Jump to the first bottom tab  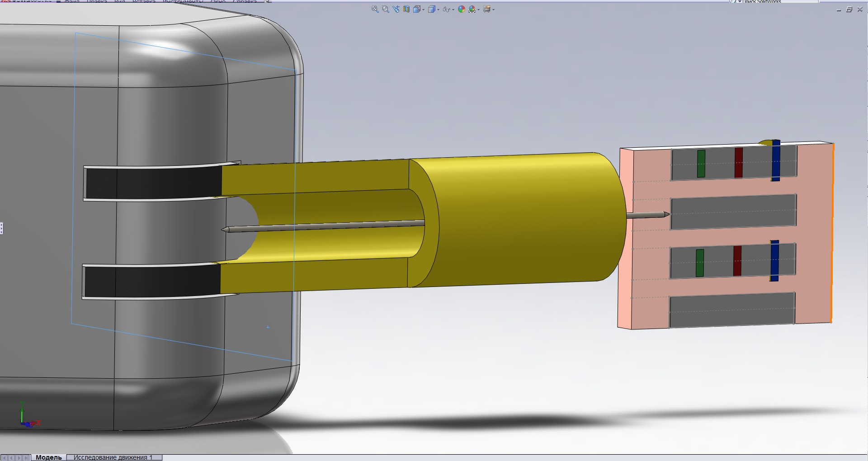[x=4, y=457]
